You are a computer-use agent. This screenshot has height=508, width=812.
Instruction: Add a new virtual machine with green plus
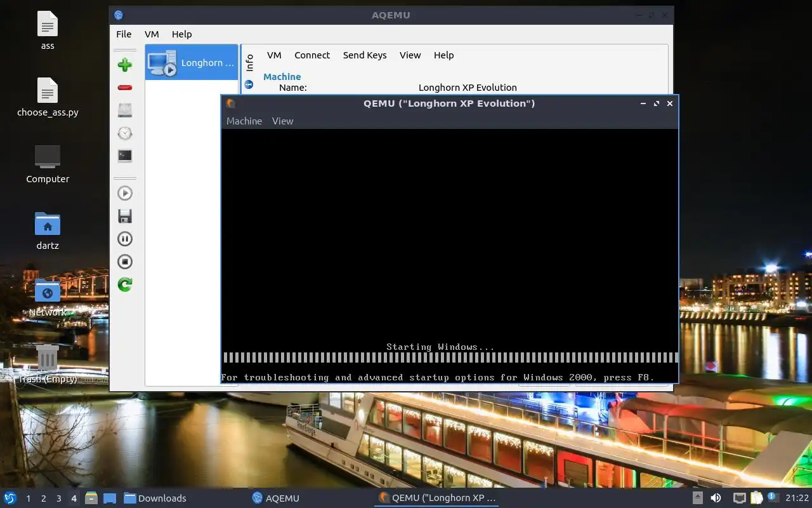pyautogui.click(x=125, y=65)
